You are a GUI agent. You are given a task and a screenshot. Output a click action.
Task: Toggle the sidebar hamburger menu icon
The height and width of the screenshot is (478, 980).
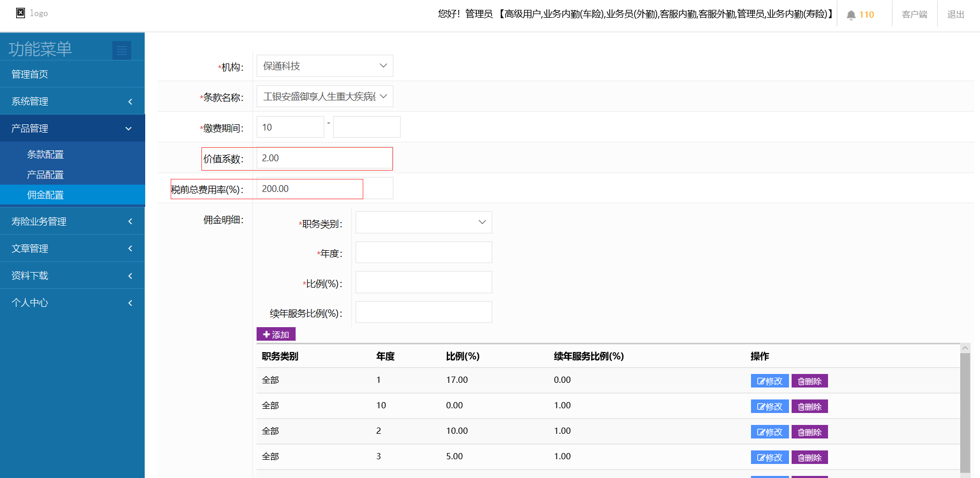[122, 50]
